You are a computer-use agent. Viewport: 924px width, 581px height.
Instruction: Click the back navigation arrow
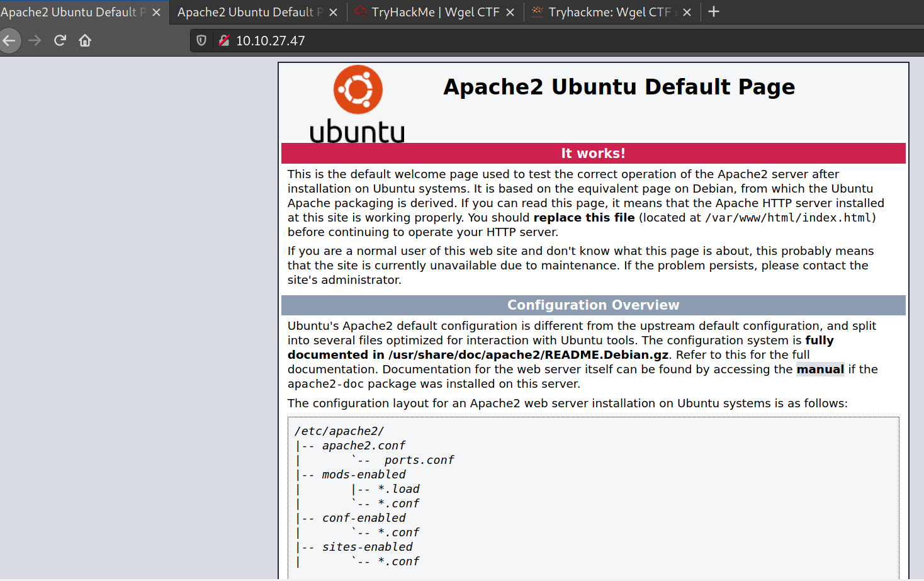[9, 41]
